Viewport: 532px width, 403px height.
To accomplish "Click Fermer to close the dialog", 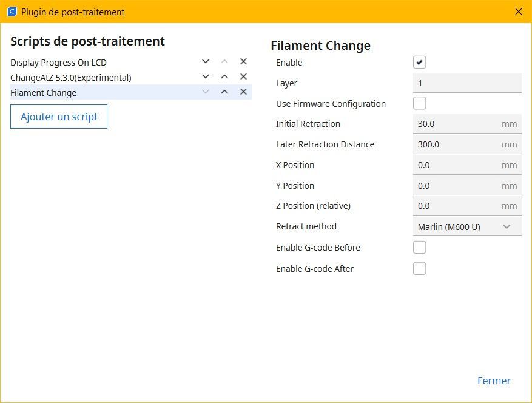I will coord(494,381).
